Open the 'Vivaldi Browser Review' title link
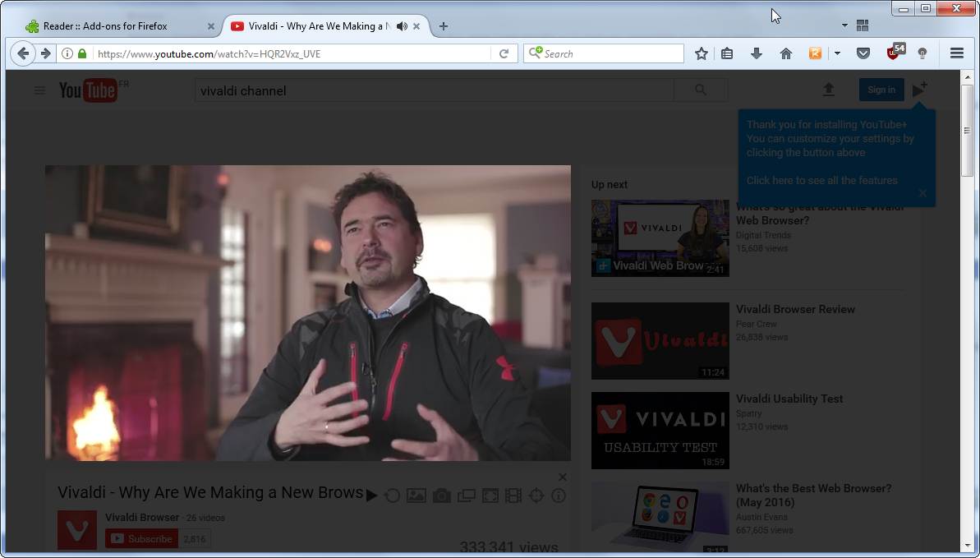This screenshot has height=558, width=980. 795,309
